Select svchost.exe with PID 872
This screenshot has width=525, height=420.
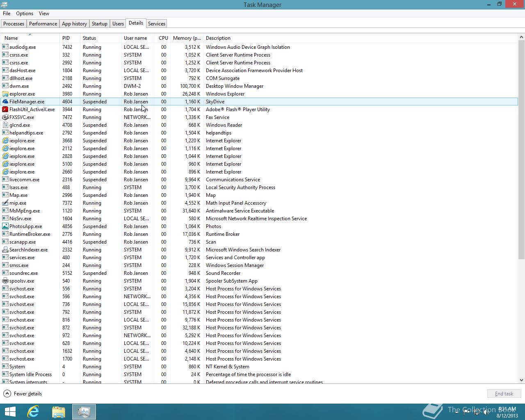pos(259,327)
